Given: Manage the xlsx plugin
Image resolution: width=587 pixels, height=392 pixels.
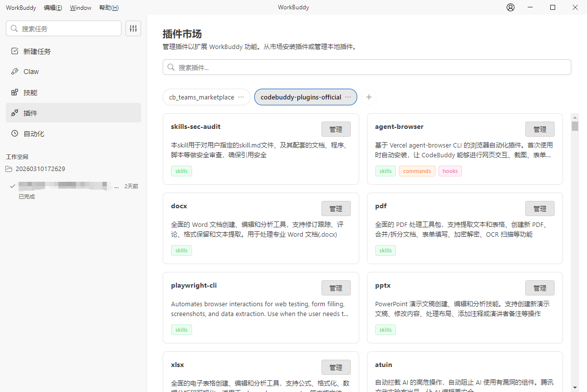Looking at the screenshot, I should (x=336, y=367).
